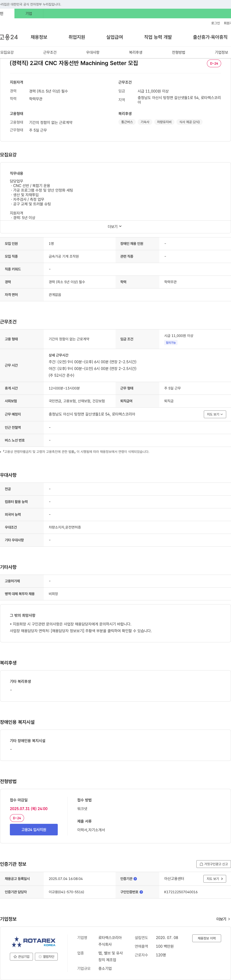
Task: Click the 차량유지비 benefit tag
Action: click(164, 122)
